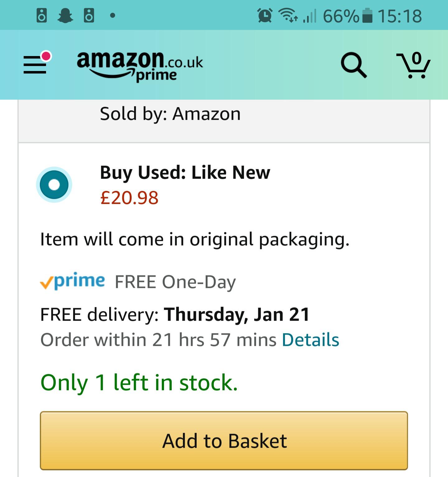Click the Details delivery link
The width and height of the screenshot is (448, 477).
[310, 339]
